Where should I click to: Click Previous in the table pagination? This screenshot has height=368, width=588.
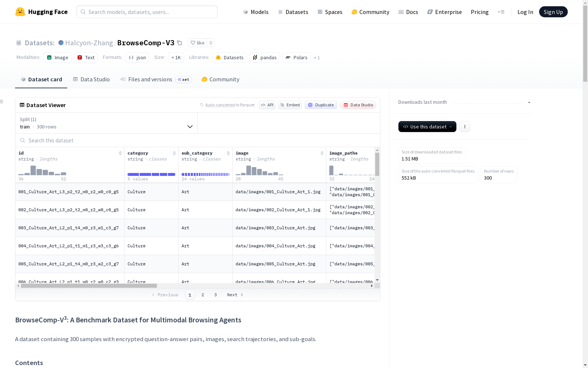(165, 295)
